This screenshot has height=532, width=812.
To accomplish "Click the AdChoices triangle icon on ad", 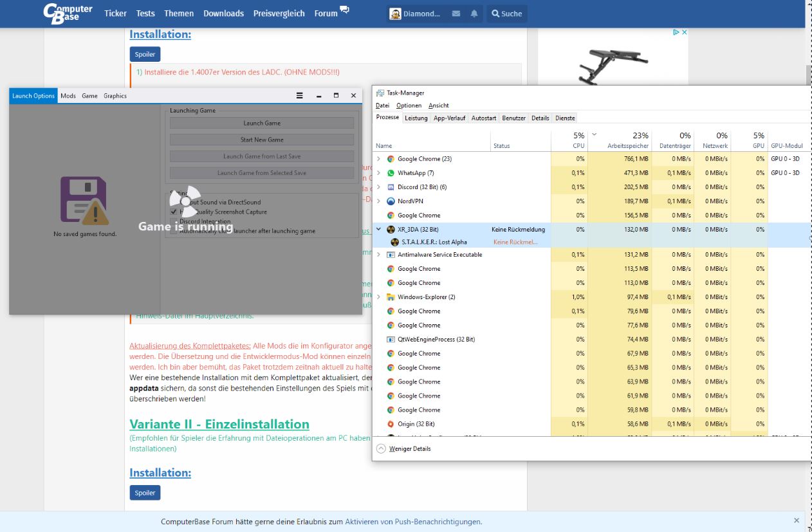I will [676, 32].
